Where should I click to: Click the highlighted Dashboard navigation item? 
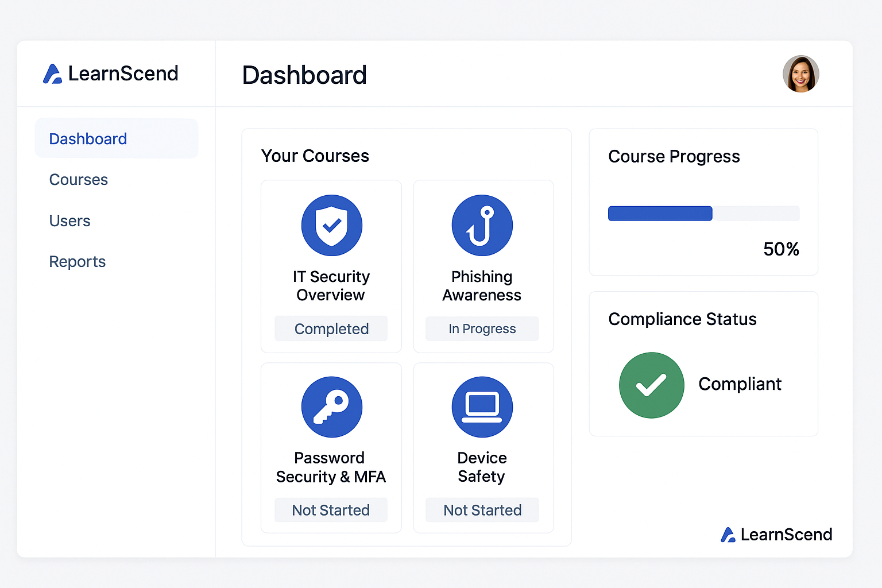coord(87,138)
